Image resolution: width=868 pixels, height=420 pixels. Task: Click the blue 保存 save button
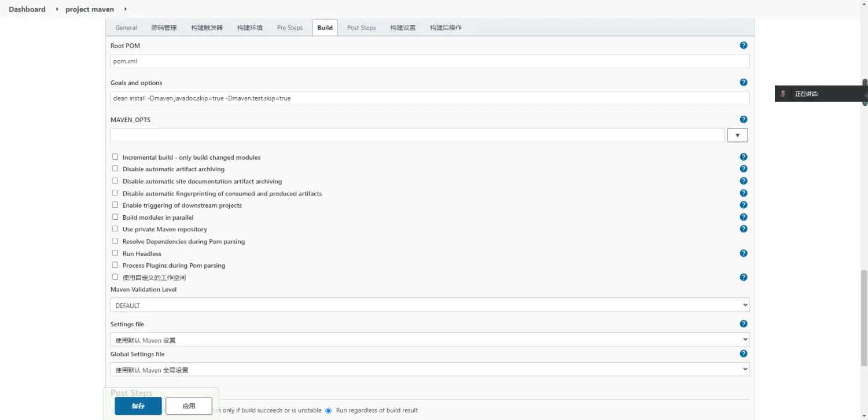coord(138,406)
